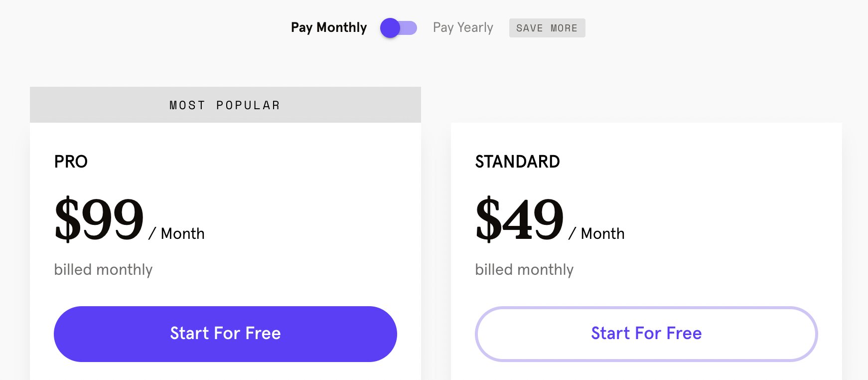868x380 pixels.
Task: Click the SAVE MORE badge
Action: click(x=547, y=28)
